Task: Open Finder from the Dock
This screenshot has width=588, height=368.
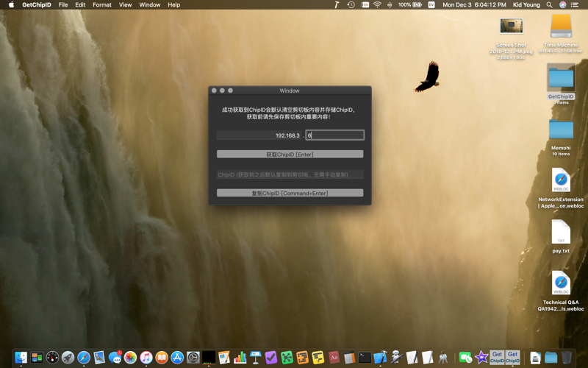Action: tap(21, 358)
